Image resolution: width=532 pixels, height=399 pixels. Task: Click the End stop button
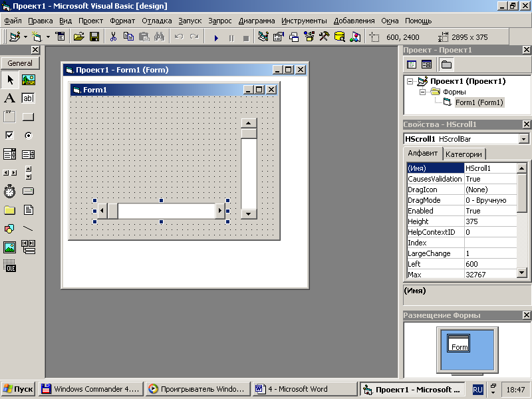tap(246, 37)
